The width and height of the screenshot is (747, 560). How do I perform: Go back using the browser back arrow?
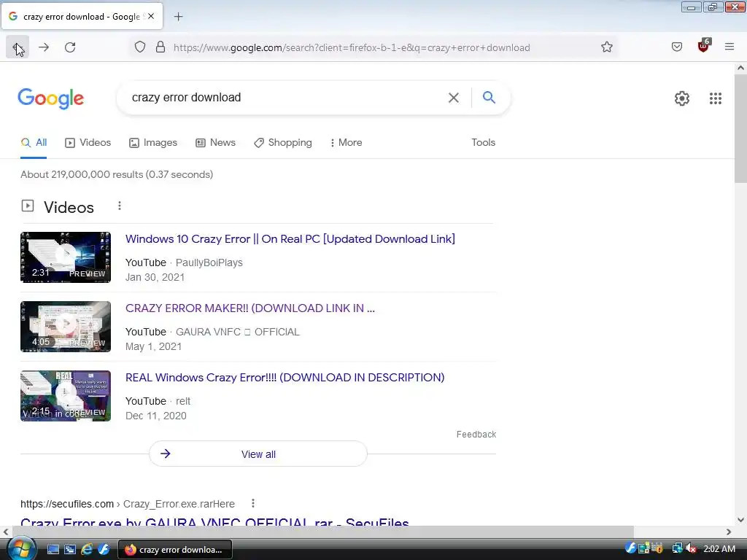[18, 47]
